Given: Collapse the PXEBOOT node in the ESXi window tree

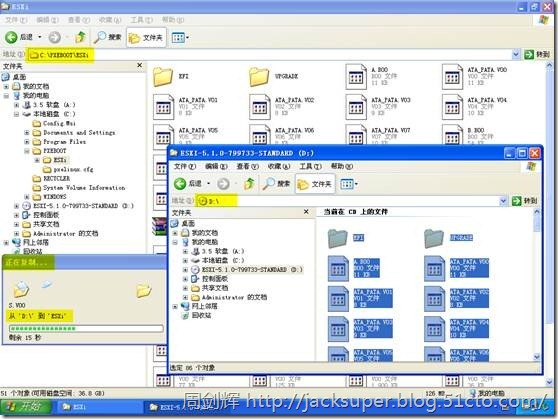Looking at the screenshot, I should [27, 151].
